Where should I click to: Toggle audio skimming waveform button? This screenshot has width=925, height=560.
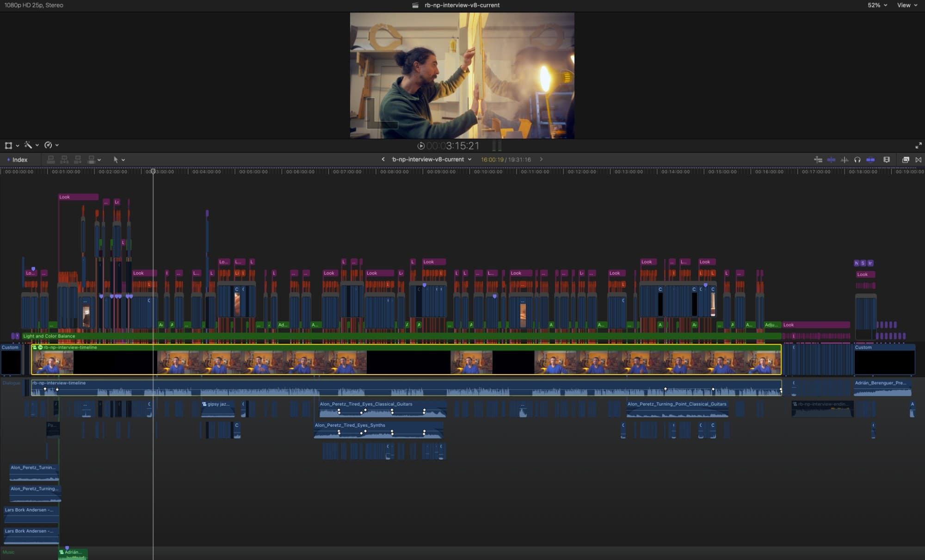point(845,160)
